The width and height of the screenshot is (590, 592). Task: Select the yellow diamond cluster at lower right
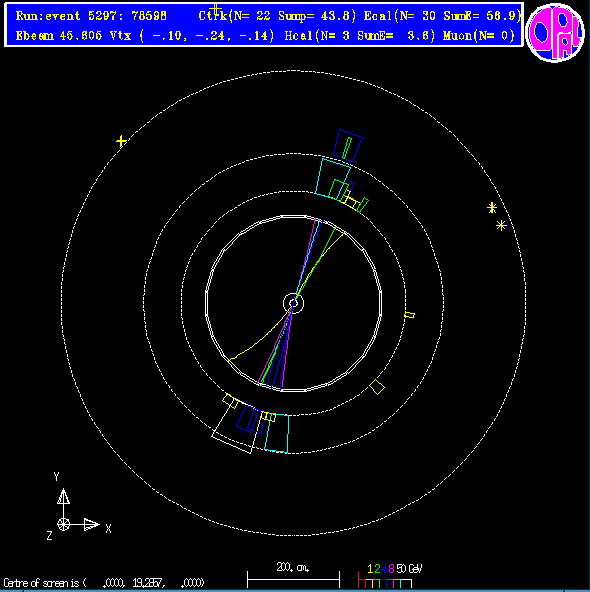click(377, 387)
